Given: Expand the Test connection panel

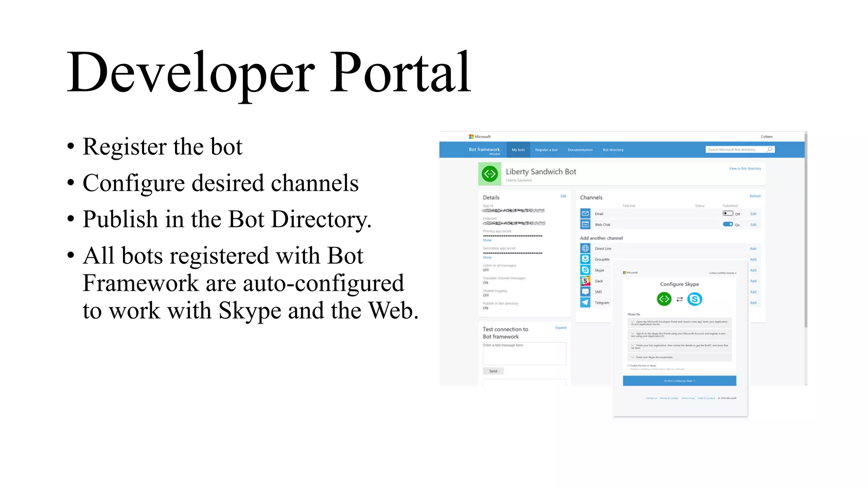Looking at the screenshot, I should point(561,327).
